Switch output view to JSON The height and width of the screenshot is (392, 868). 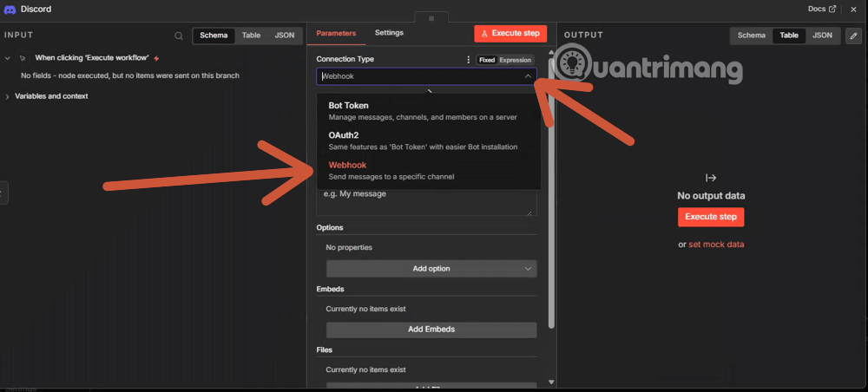822,36
